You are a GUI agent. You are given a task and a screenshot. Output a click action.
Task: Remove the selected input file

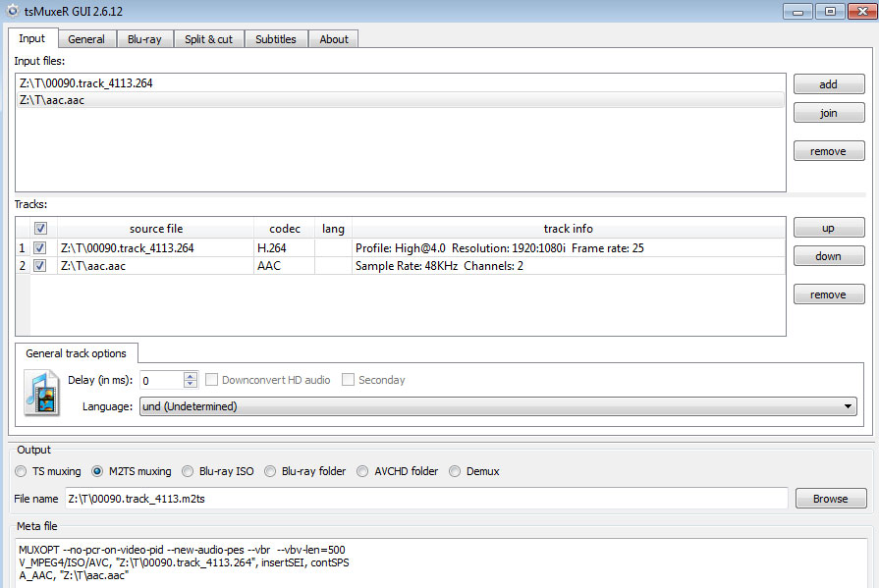pos(829,151)
